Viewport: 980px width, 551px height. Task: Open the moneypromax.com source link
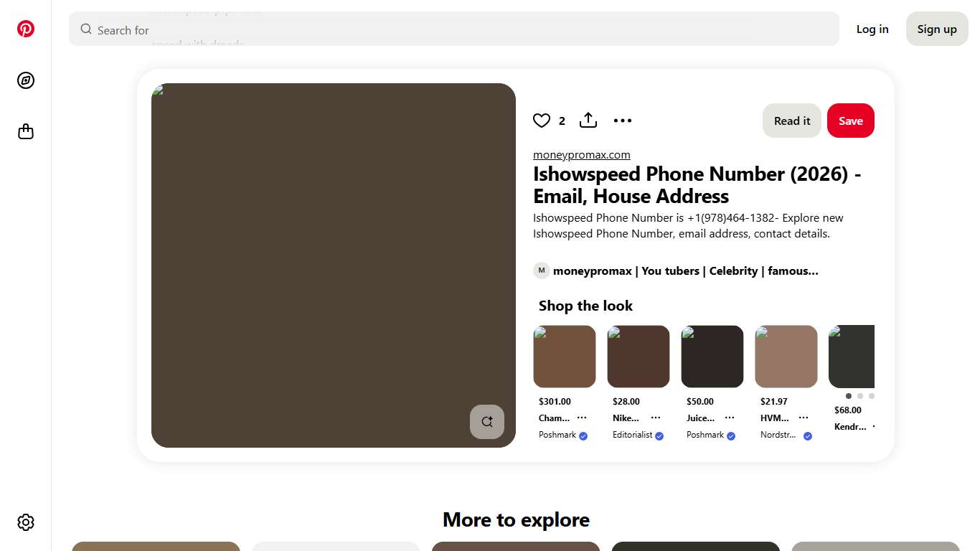click(x=581, y=155)
